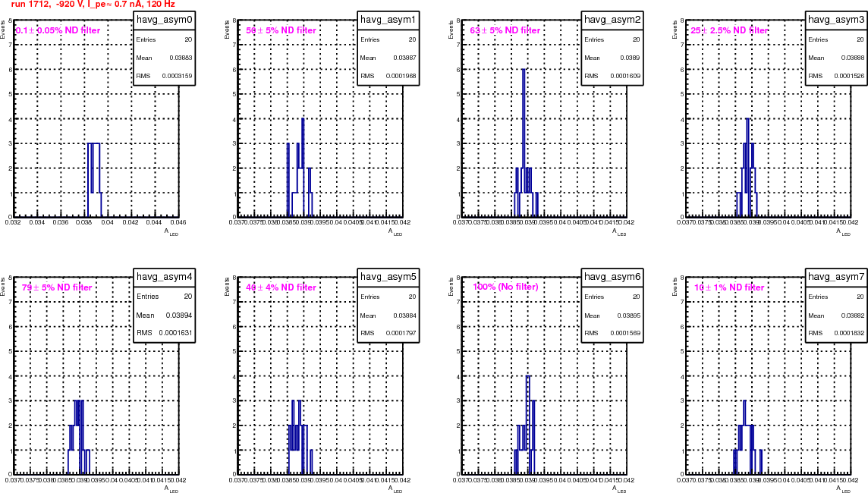Screen dimensions: 868x493
Task: Click the '10± 1% ND filter' label
Action: tap(729, 287)
